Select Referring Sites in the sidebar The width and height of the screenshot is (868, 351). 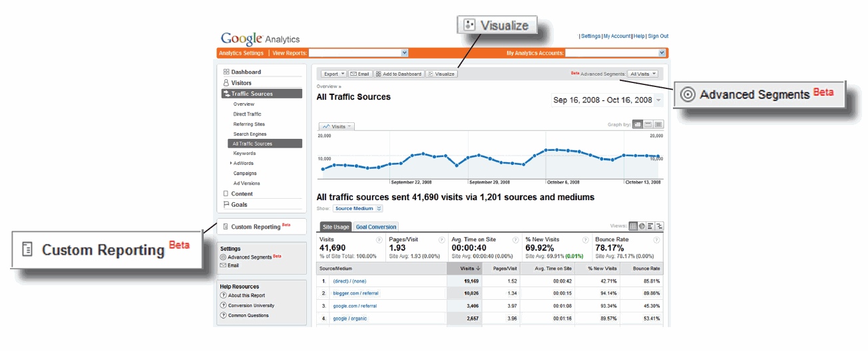point(249,124)
